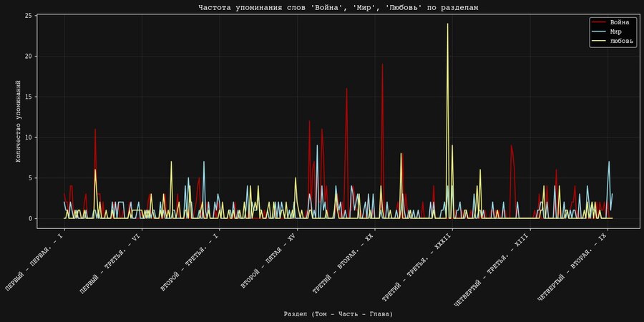
Task: Click x-axis label 'ВТОРОЙ - ТРЕТЬЯ. - I'
Action: pos(191,263)
